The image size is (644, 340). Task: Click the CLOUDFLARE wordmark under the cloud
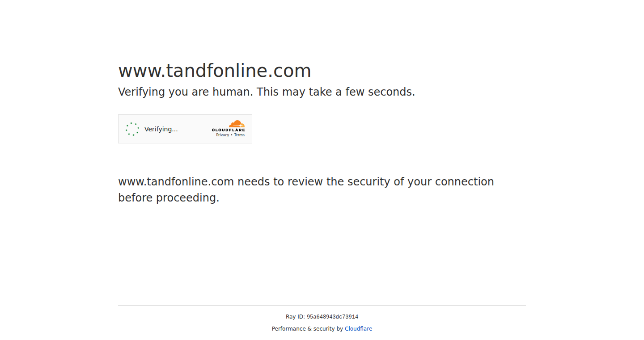click(x=229, y=130)
